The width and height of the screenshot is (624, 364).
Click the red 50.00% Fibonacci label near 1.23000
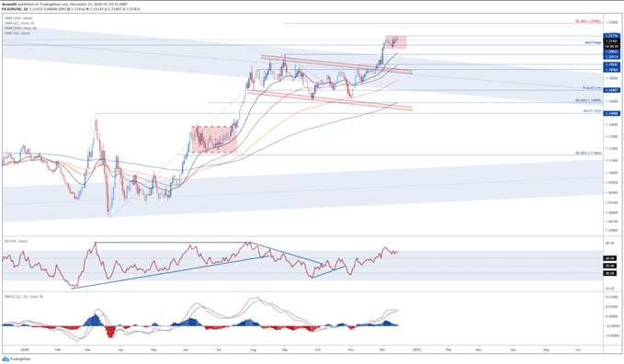(588, 21)
